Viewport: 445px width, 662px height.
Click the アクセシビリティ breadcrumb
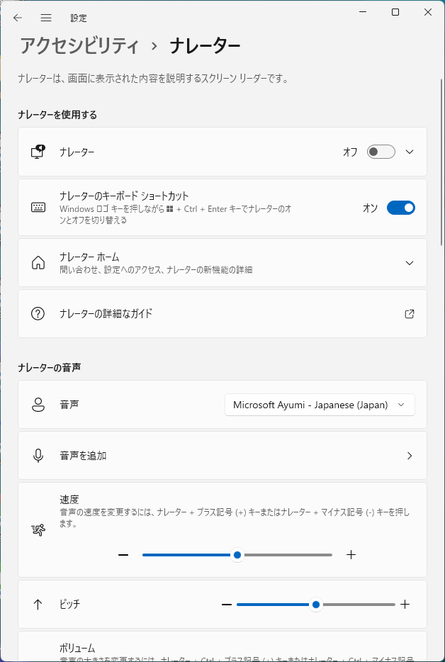79,46
